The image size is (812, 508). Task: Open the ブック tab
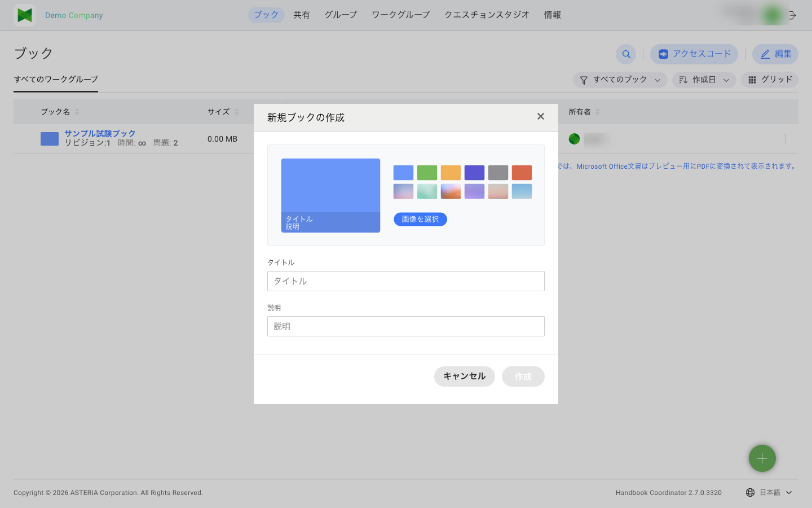266,15
